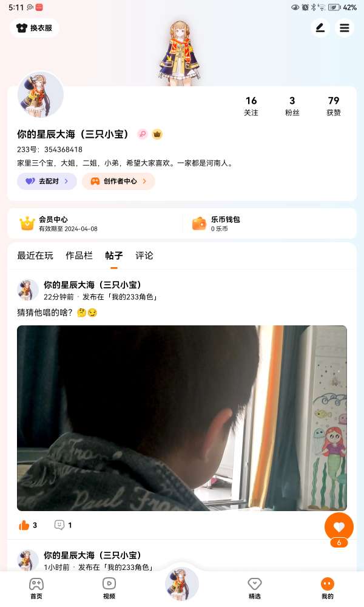Viewport: 364px width, 607px height.
Task: Open comments on the first post
Action: tap(59, 525)
